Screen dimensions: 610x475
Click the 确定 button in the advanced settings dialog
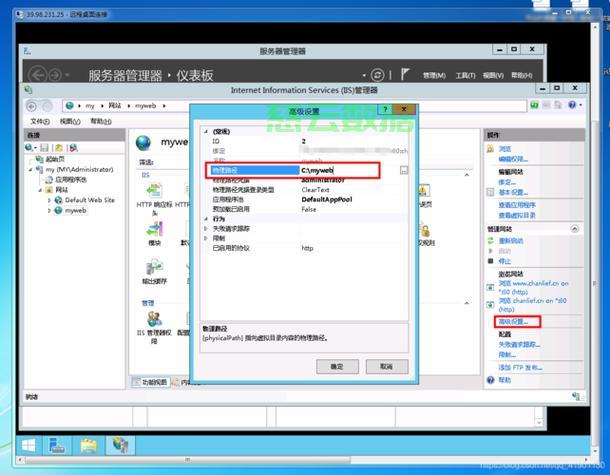coord(337,366)
